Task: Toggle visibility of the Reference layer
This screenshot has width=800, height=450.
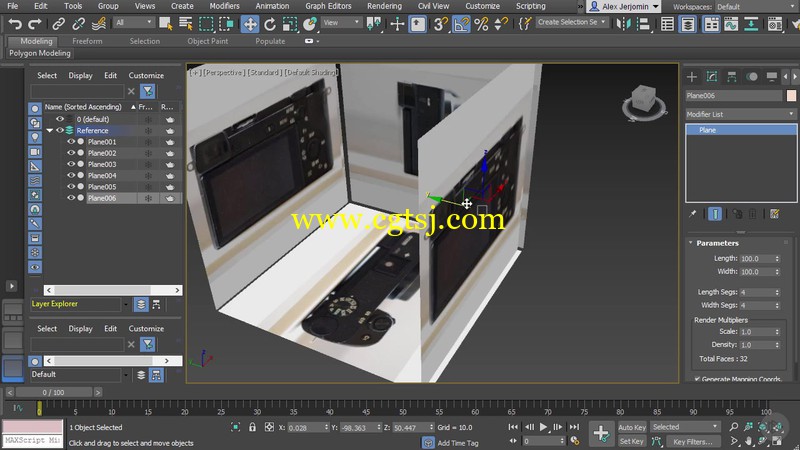Action: 60,131
